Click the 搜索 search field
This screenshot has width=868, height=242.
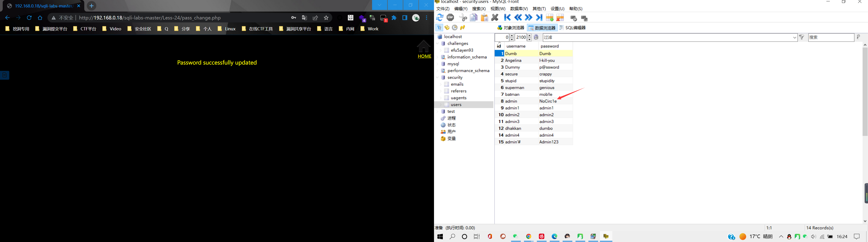[831, 37]
